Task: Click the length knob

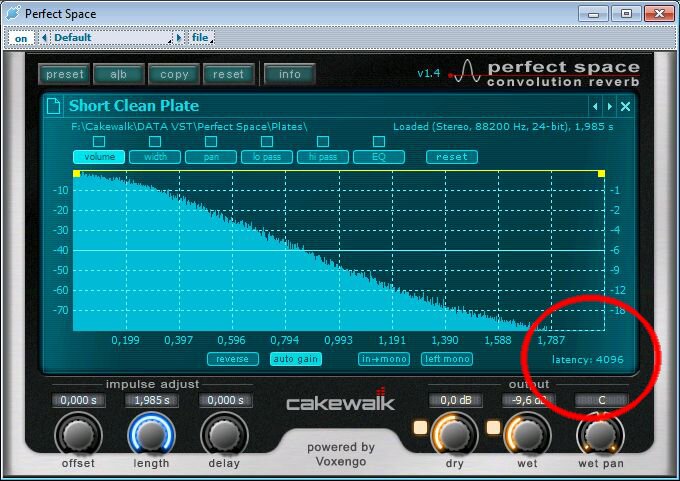Action: (x=151, y=435)
